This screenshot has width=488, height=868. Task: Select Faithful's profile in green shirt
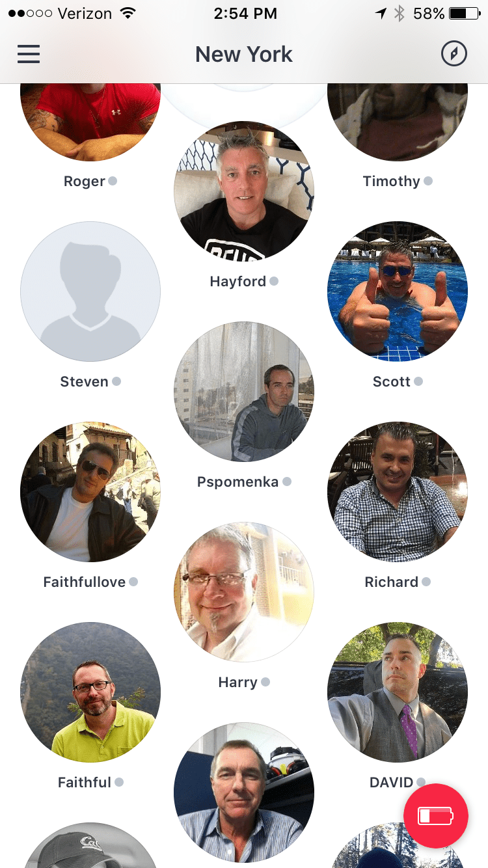(90, 692)
